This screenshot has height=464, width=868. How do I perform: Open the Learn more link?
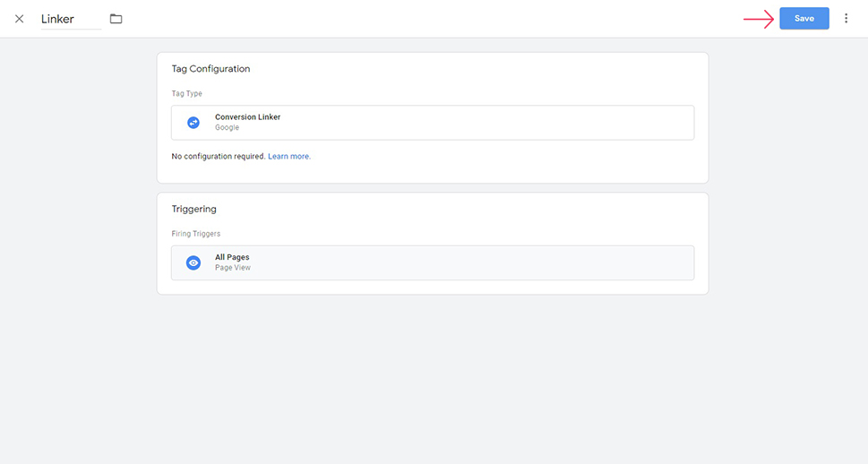click(x=289, y=156)
